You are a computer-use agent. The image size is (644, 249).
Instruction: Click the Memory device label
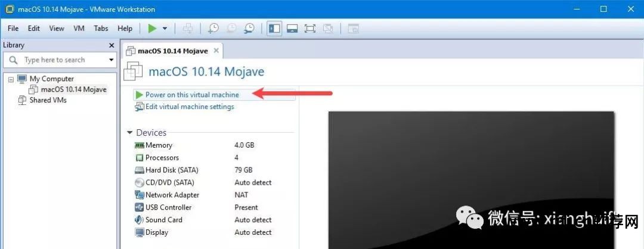(x=159, y=145)
